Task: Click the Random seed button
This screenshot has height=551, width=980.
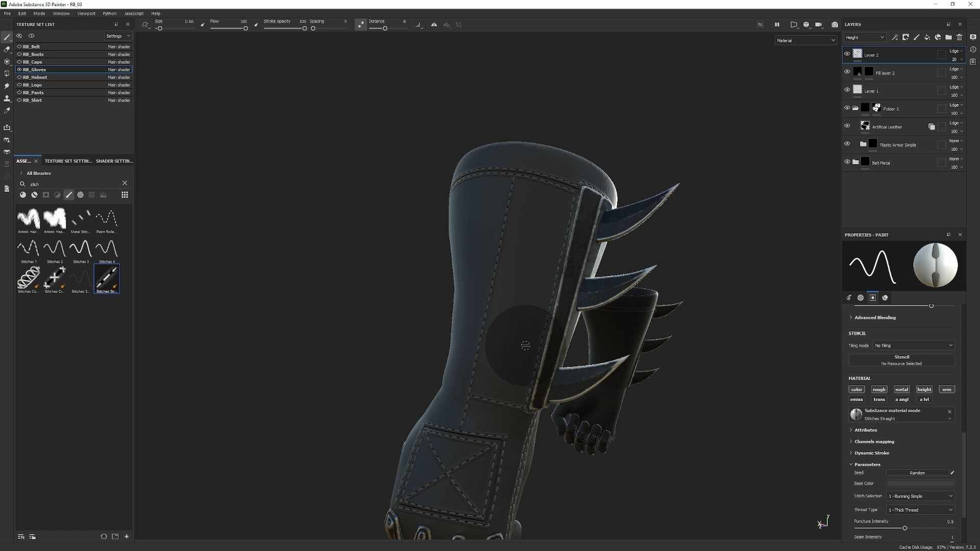Action: (x=917, y=473)
